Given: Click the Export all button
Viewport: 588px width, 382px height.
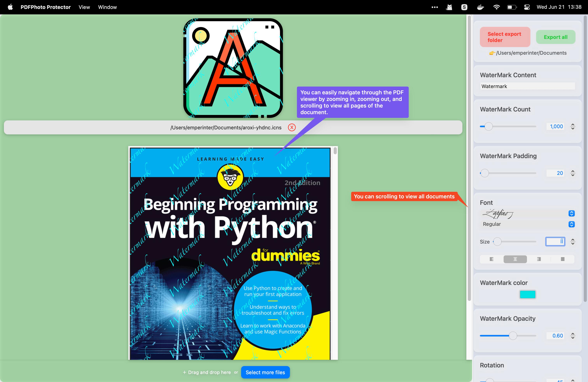Looking at the screenshot, I should coord(555,37).
